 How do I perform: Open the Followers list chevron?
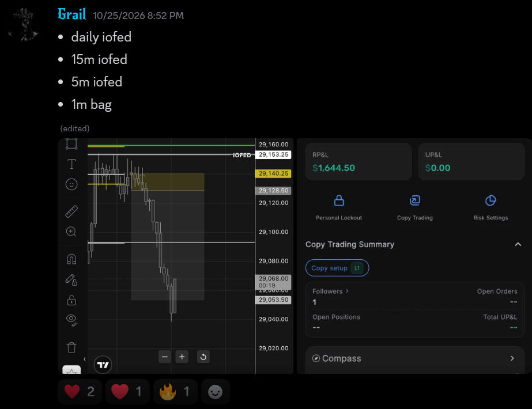(x=347, y=291)
